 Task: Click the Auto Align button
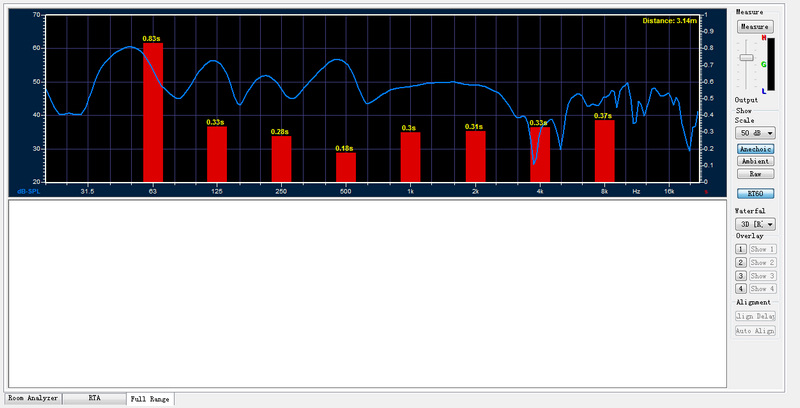point(755,331)
